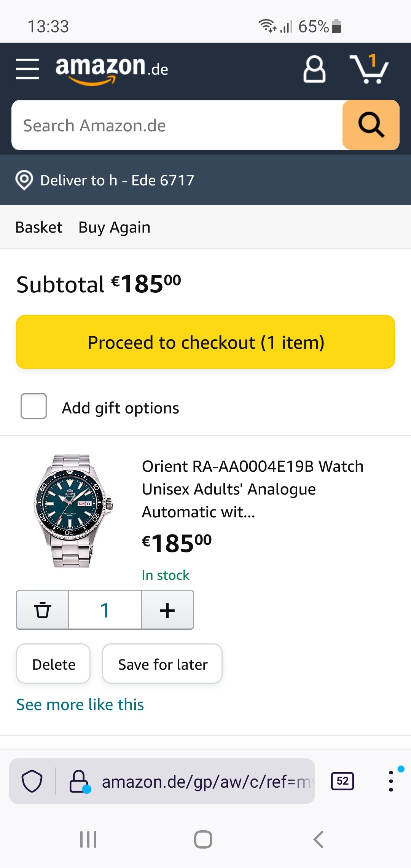Open the shopping cart icon
Image resolution: width=411 pixels, height=868 pixels.
coord(369,69)
